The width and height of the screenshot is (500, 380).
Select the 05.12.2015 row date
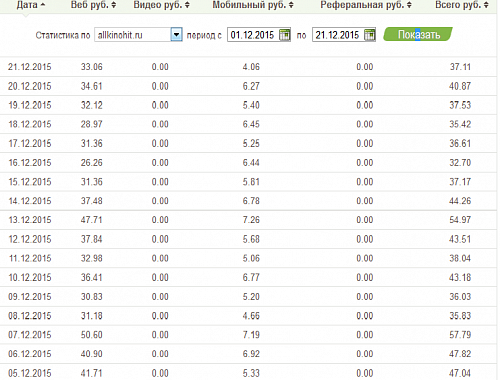tap(30, 373)
